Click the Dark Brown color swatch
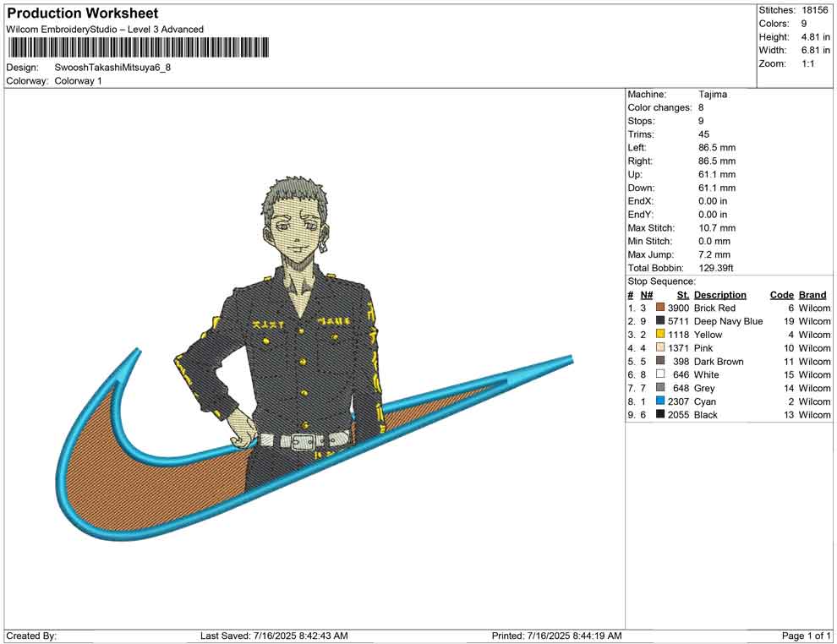837x644 pixels. click(660, 361)
